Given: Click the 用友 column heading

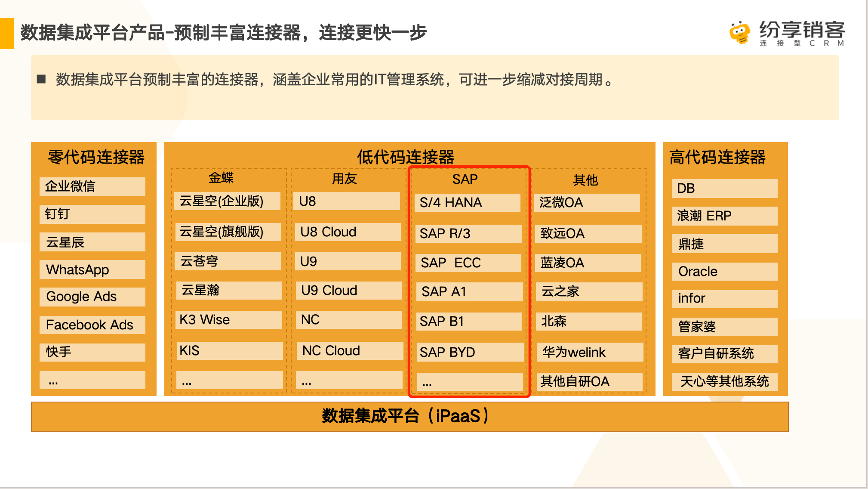Looking at the screenshot, I should click(x=344, y=178).
